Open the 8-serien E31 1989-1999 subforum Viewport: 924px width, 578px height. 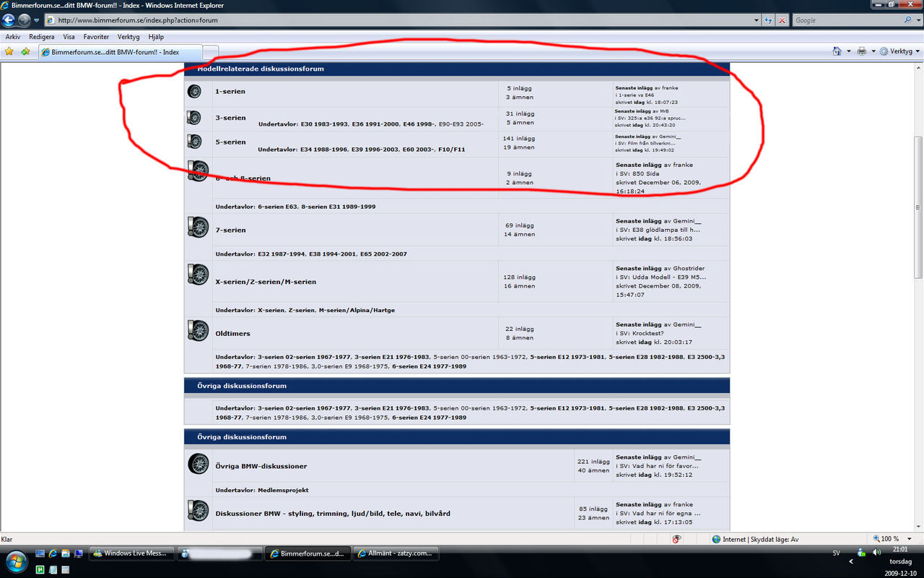tap(339, 207)
